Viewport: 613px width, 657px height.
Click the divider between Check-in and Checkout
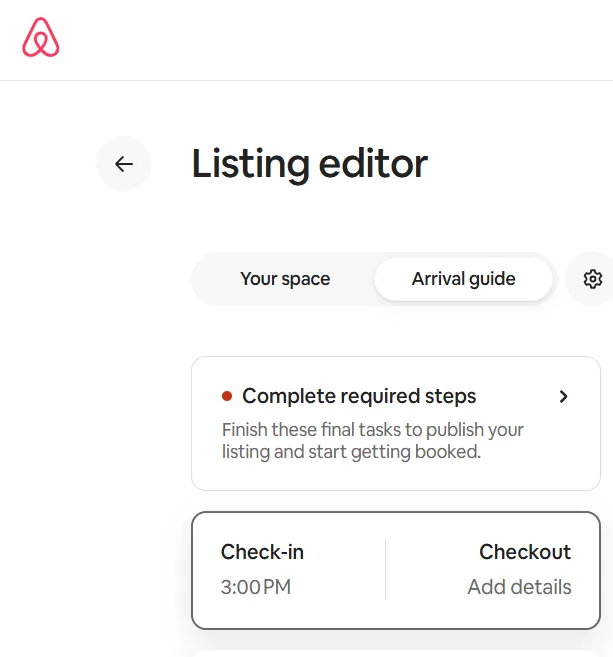(x=385, y=570)
